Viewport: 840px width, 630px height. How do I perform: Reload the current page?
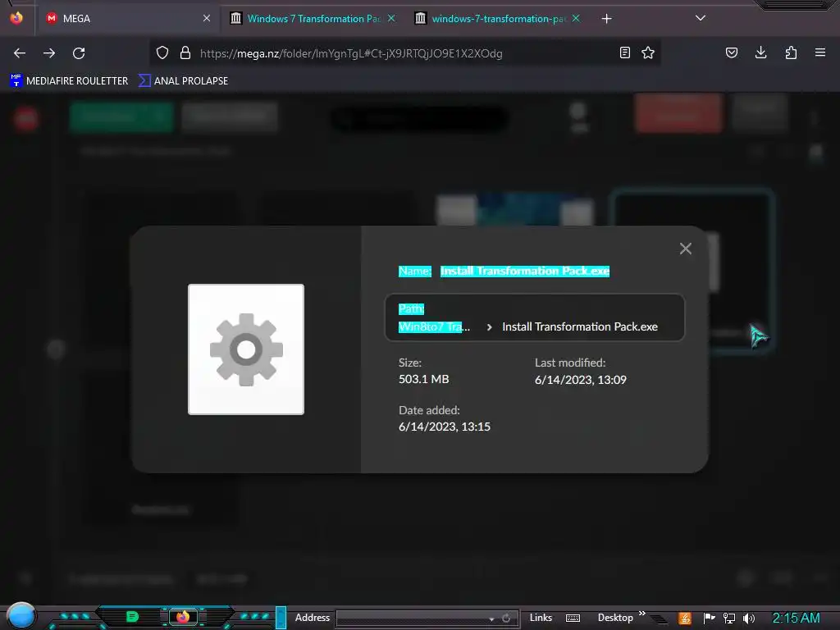79,53
